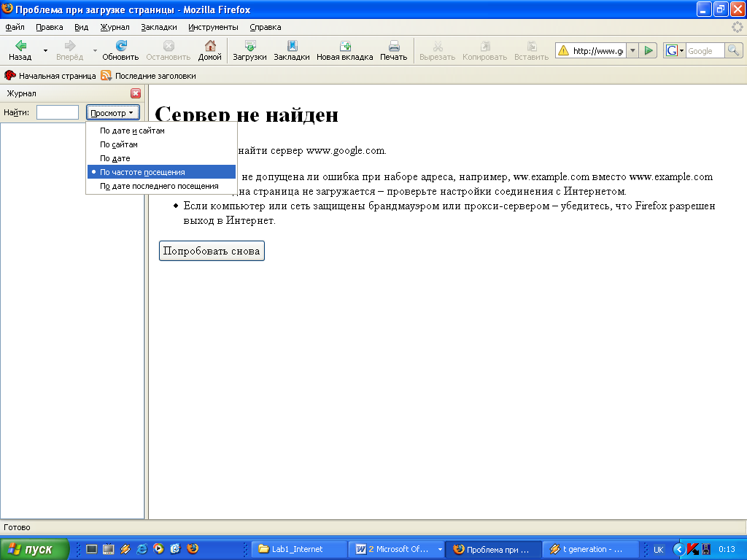Switch to Lab1_Internet folder taskbar button
Viewport: 747px width, 560px height.
point(300,549)
